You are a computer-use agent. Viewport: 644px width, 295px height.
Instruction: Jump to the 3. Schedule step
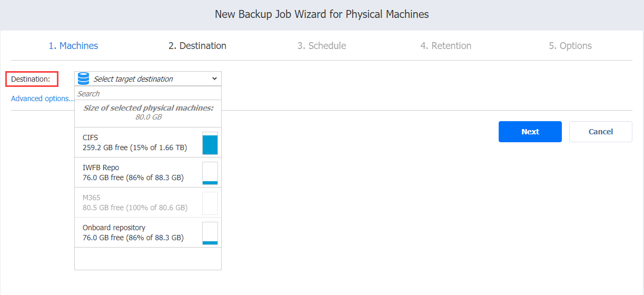[322, 46]
